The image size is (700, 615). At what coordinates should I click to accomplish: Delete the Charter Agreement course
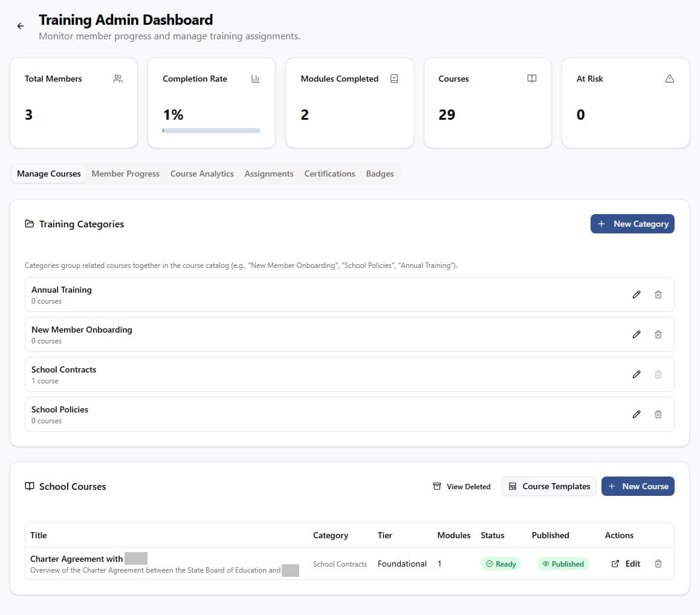pos(658,564)
